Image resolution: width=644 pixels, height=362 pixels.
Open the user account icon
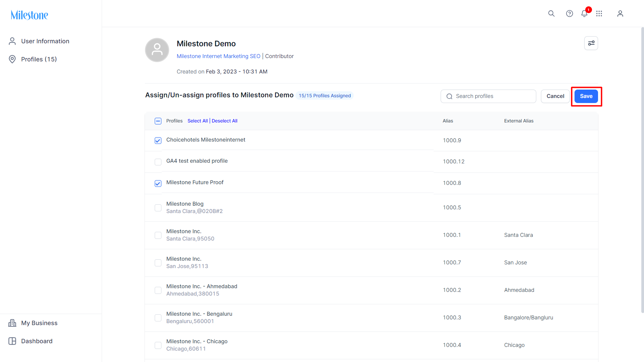(x=620, y=13)
